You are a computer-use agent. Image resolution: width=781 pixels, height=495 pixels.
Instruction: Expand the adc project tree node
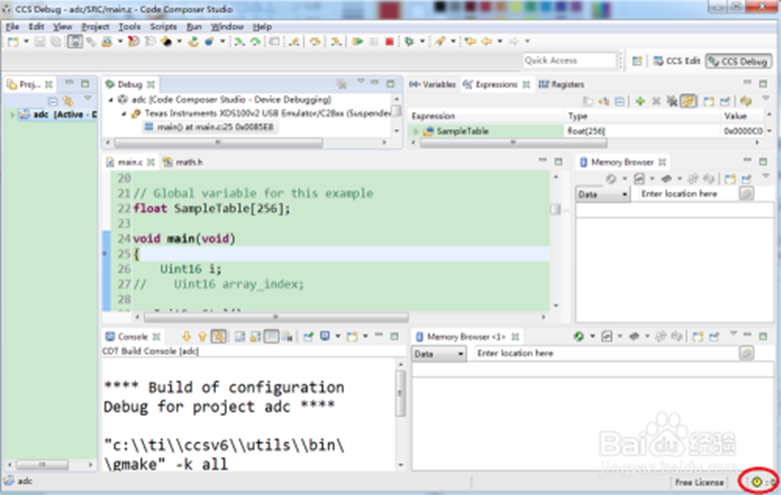(14, 115)
